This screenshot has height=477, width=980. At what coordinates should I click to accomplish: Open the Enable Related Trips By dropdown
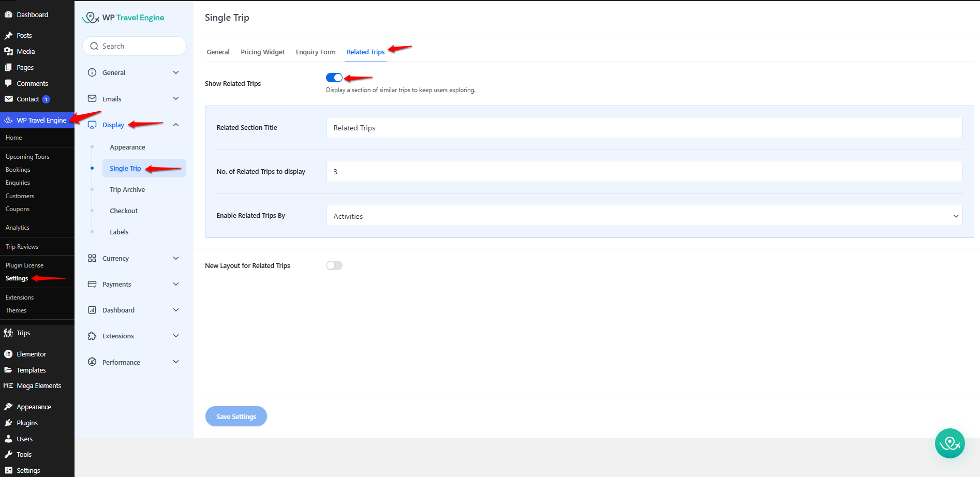click(x=643, y=215)
